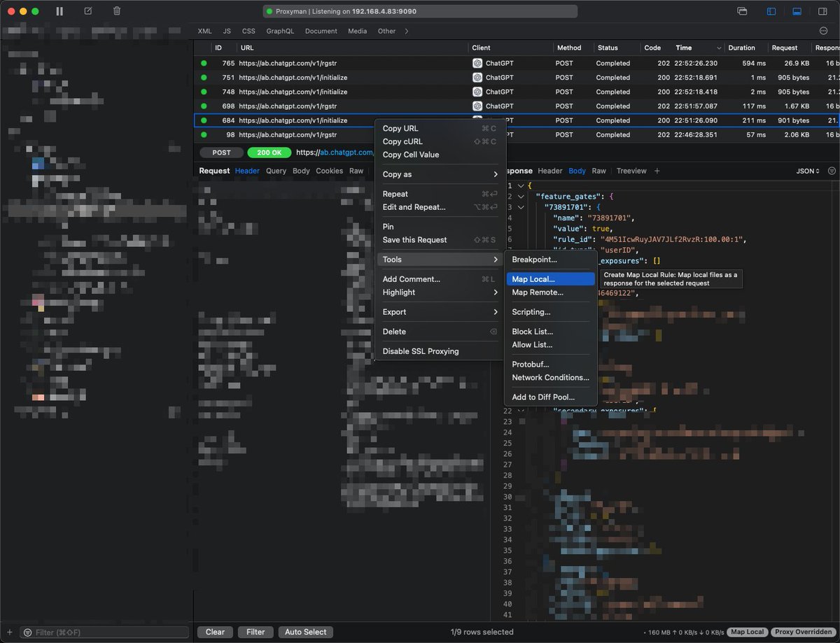The width and height of the screenshot is (840, 643).
Task: Open the ellipsis menu beside filter bar
Action: point(823,31)
